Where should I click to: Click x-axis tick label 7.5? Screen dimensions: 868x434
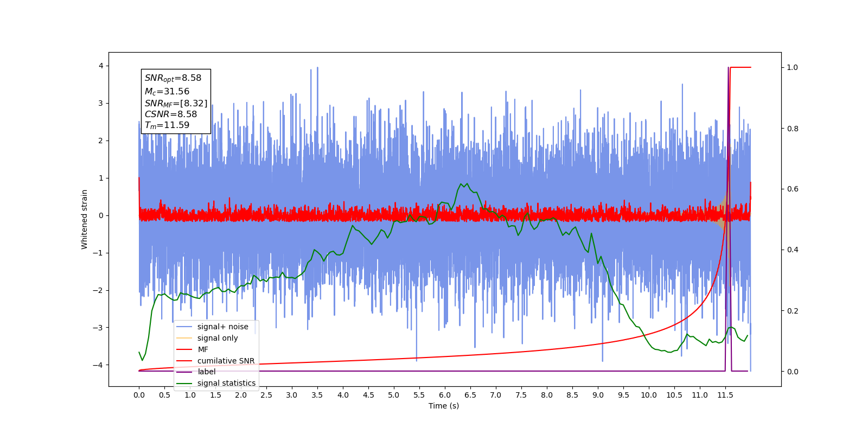[521, 395]
